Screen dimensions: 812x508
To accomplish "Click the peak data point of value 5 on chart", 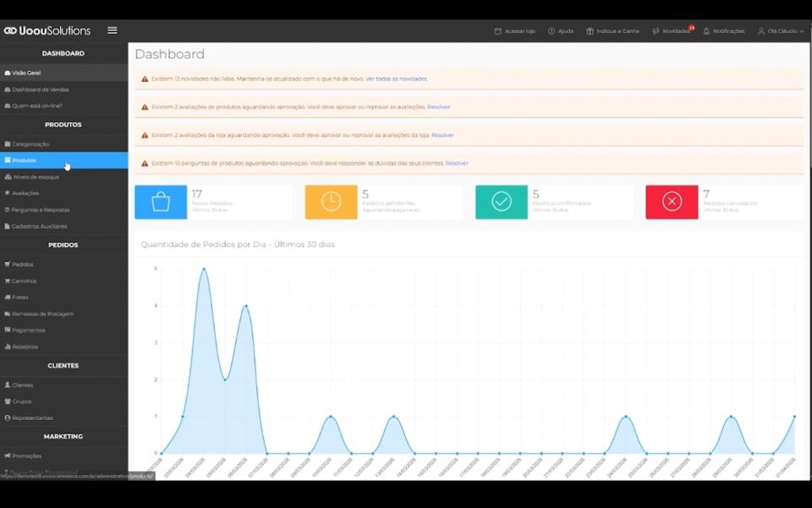I will click(204, 269).
